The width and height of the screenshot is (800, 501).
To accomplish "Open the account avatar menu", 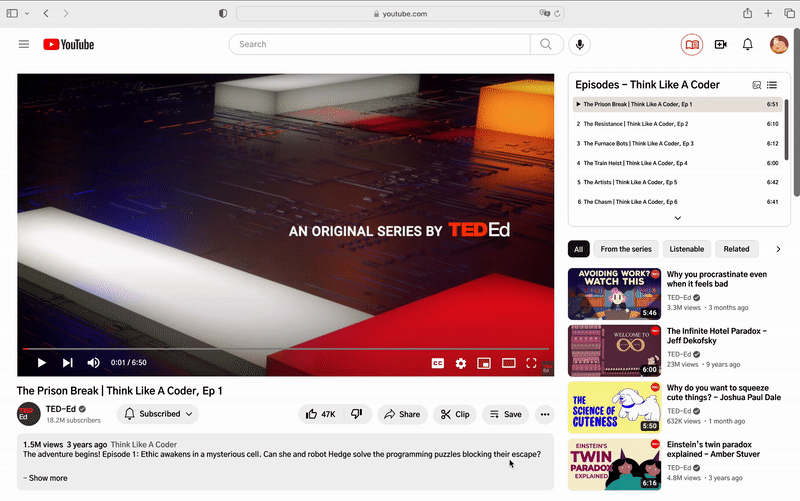I will point(779,44).
